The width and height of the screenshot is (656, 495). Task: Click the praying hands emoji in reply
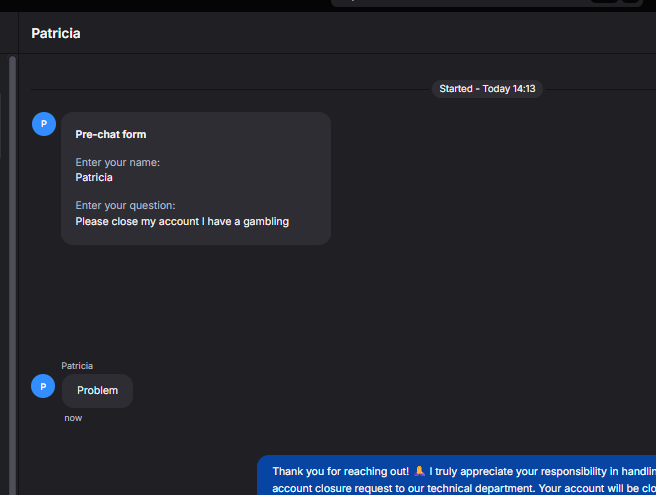click(x=419, y=471)
